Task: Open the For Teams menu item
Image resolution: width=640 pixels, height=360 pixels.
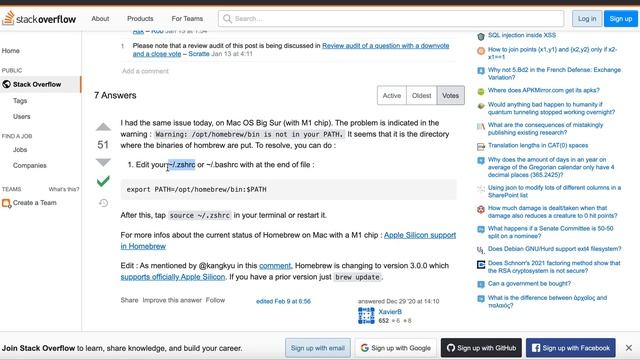Action: (x=187, y=19)
